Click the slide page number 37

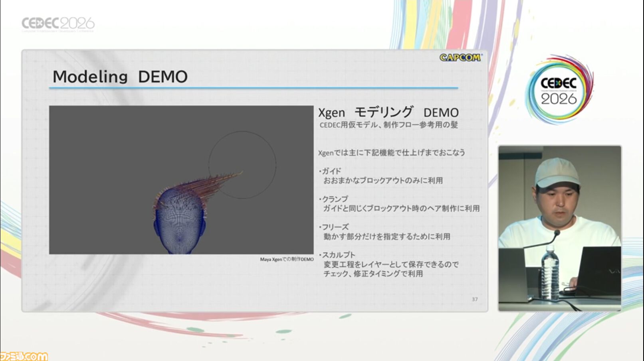(x=475, y=299)
